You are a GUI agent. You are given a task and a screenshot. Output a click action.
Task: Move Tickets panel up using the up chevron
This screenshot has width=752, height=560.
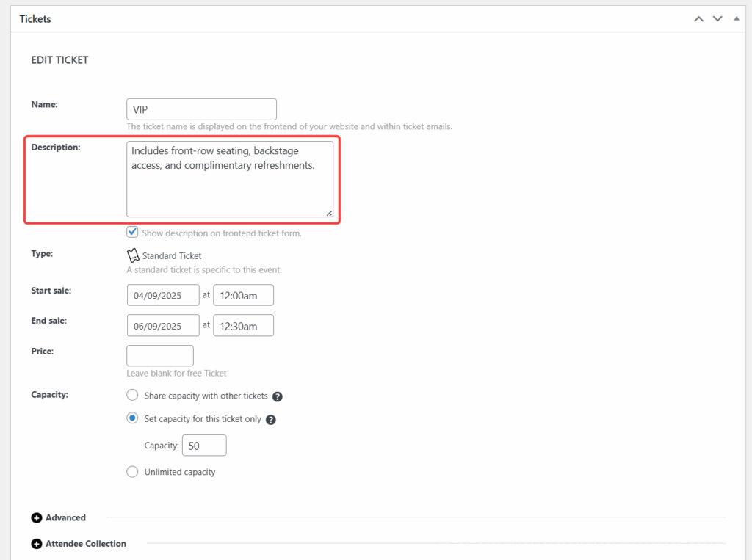point(698,18)
